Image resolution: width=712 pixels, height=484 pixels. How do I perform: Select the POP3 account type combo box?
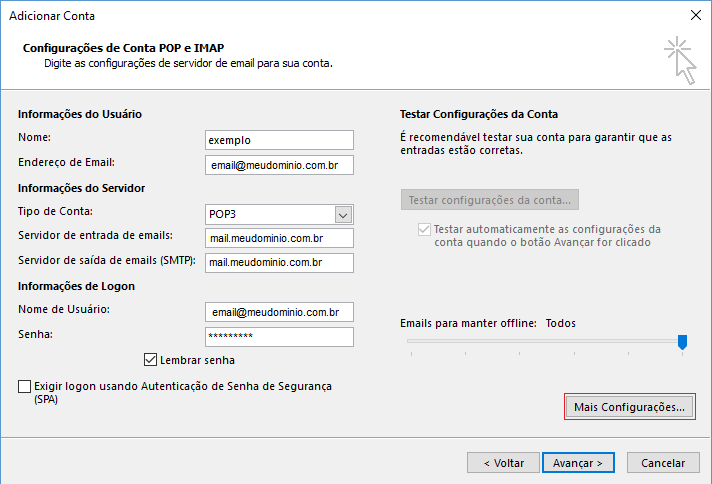(268, 214)
